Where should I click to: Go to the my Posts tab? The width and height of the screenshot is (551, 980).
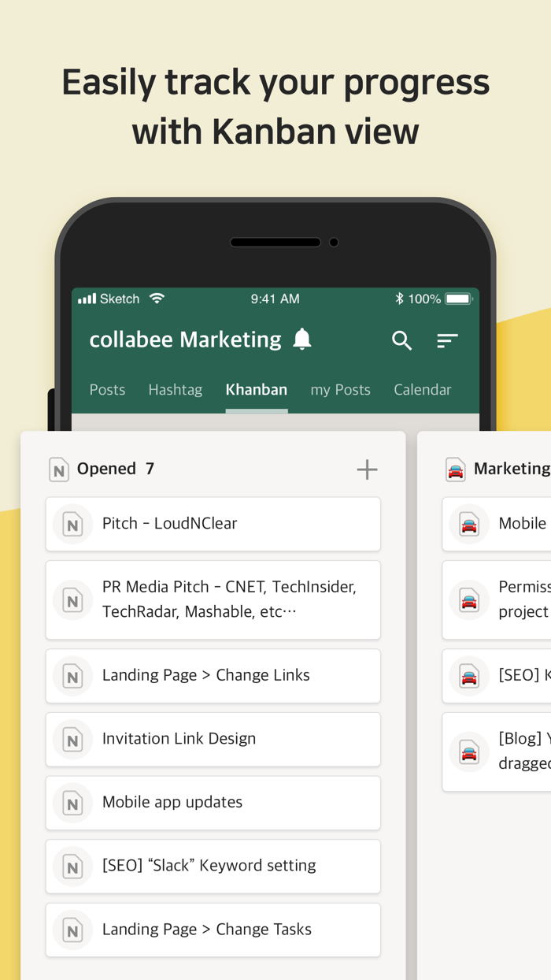[340, 389]
